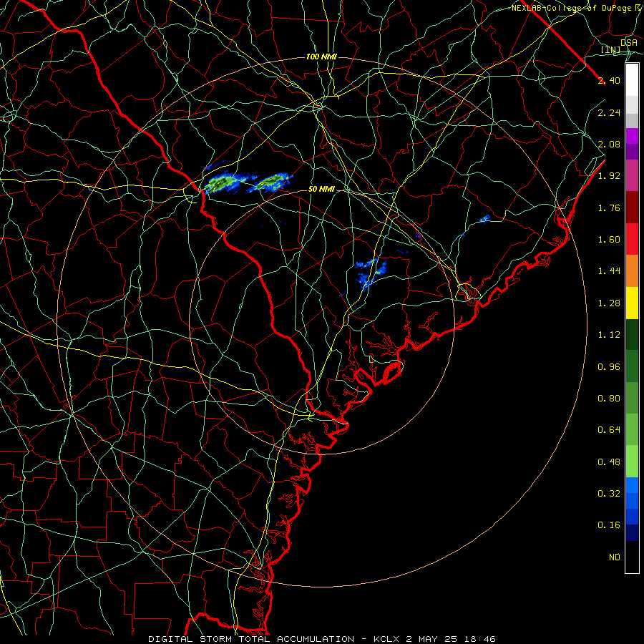Click the small blue echo near the northeast coast
The height and width of the screenshot is (644, 644).
(485, 218)
